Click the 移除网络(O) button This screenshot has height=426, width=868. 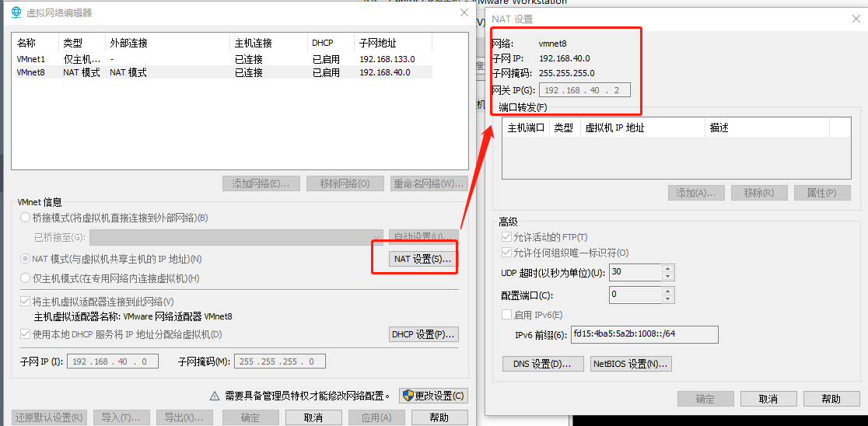(345, 183)
